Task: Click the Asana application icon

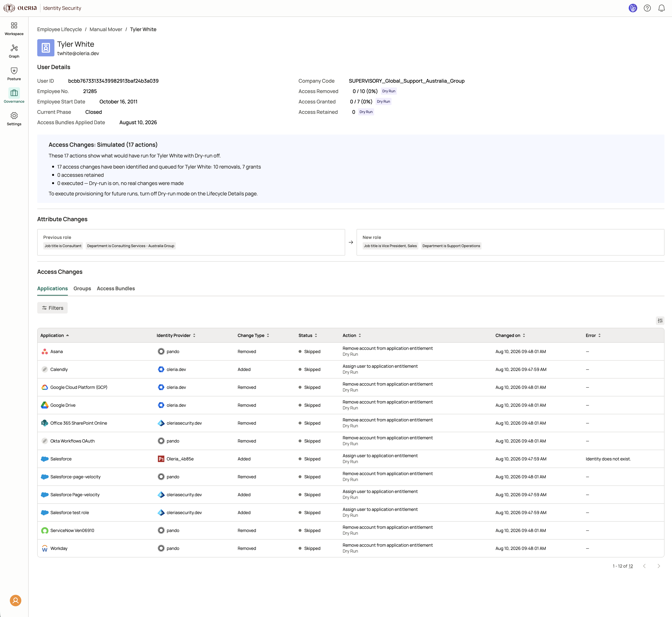Action: coord(45,351)
